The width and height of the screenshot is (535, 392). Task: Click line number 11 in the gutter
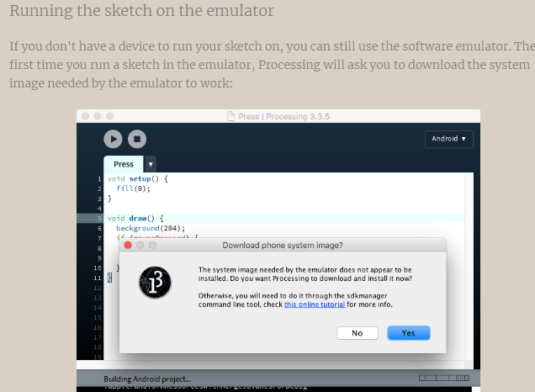click(x=98, y=278)
